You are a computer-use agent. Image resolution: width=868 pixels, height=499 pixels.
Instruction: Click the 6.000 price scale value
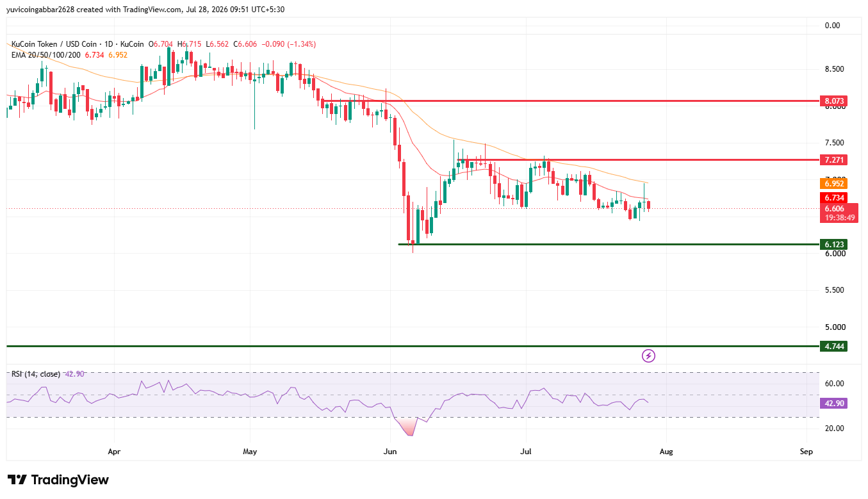click(x=837, y=254)
